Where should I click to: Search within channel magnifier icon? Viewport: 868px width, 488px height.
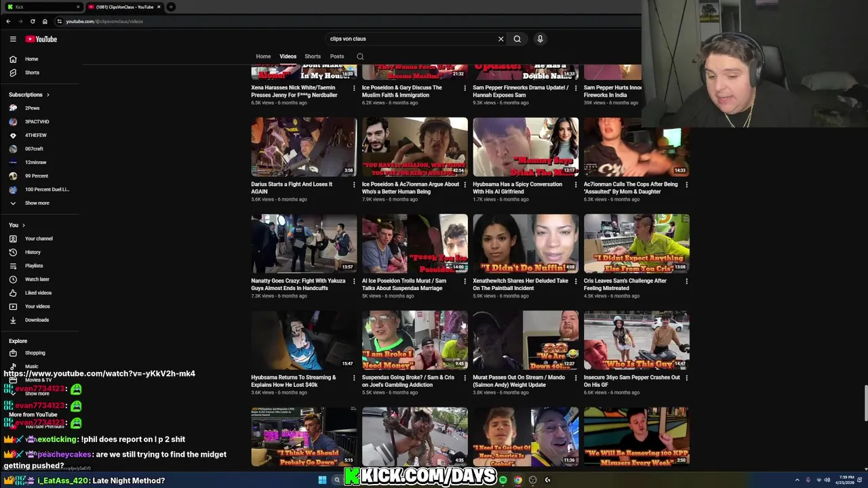(x=360, y=56)
